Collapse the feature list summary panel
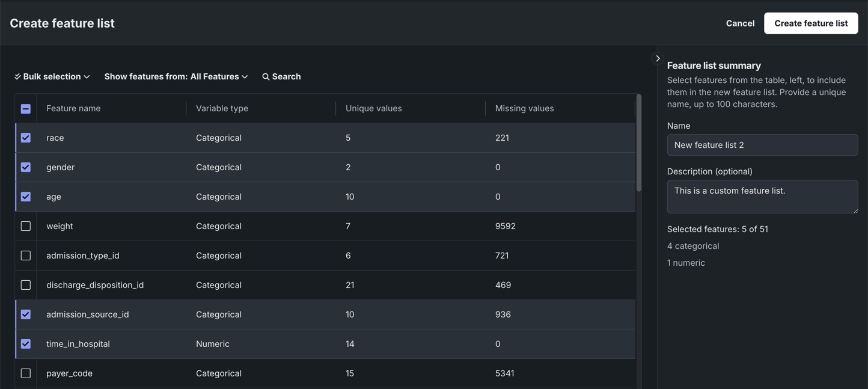 658,59
